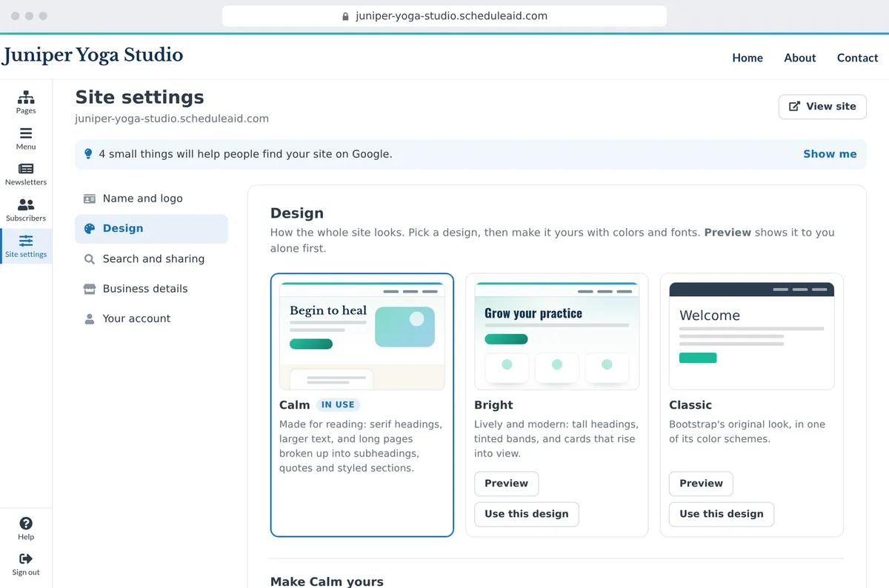Open Your account settings section

click(x=151, y=319)
